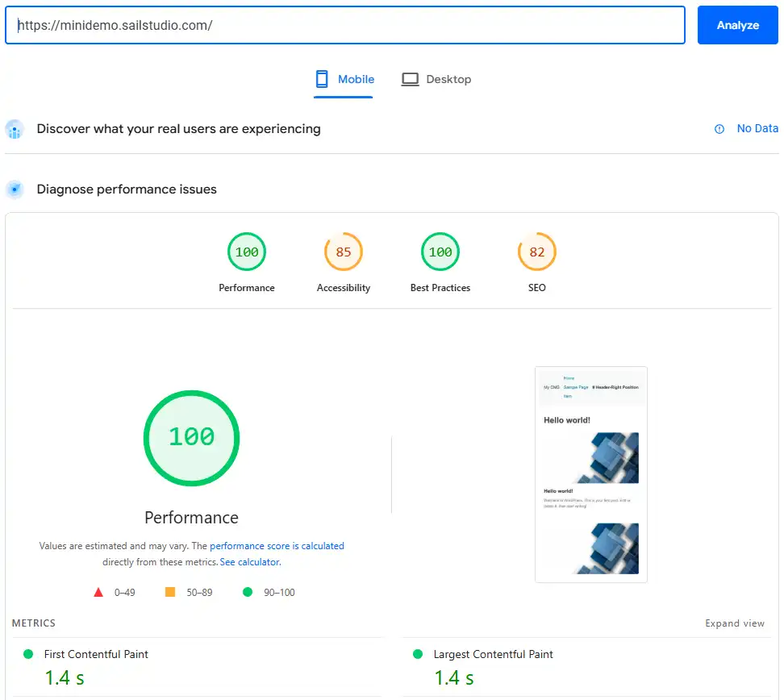Click the page screenshot thumbnail
Viewport: 784px width, 700px height.
590,474
